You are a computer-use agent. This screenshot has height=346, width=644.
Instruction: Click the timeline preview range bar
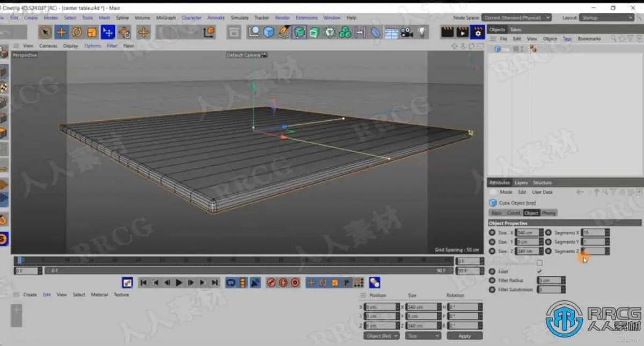point(248,271)
